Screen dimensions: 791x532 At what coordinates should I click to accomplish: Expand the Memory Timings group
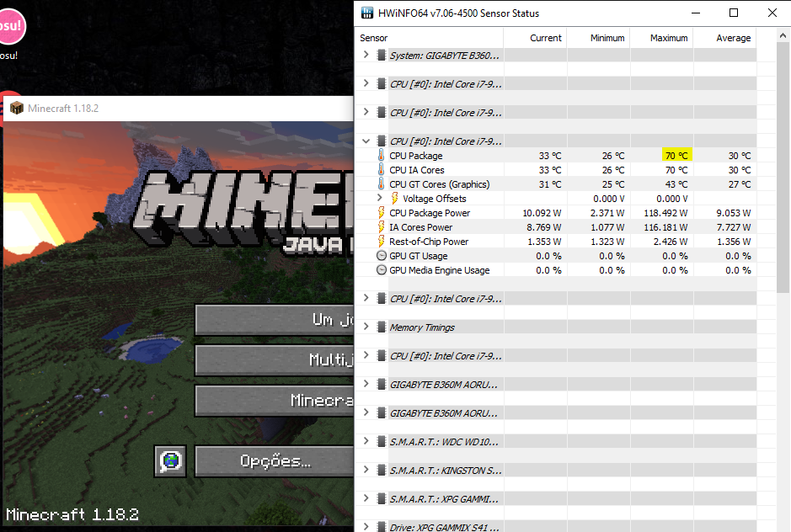pos(366,327)
